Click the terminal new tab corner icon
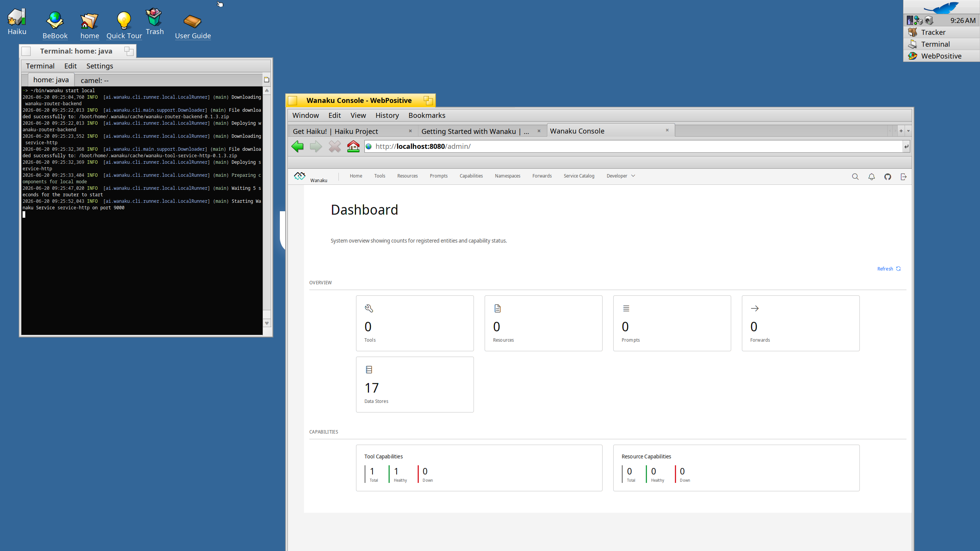Screen dimensions: 980x551 [x=266, y=80]
